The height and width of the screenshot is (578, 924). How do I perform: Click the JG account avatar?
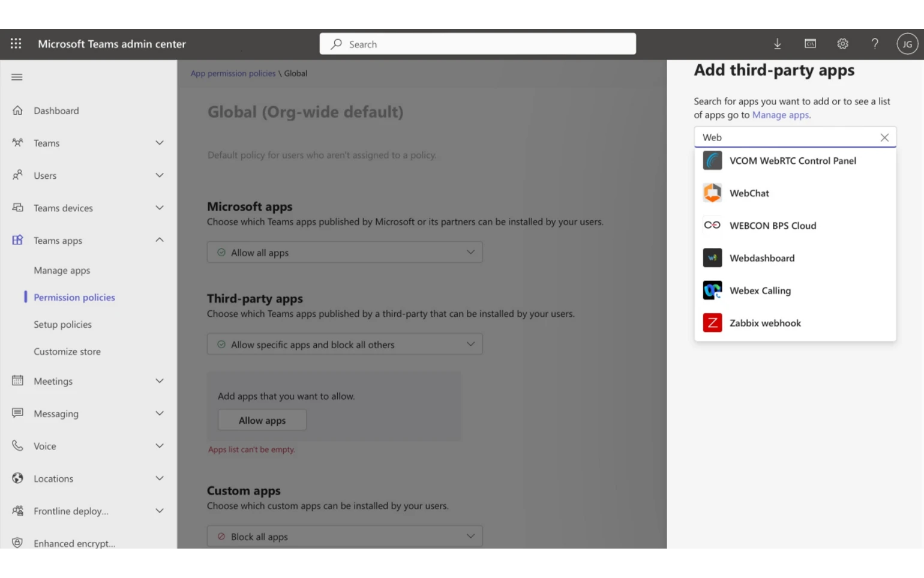(907, 44)
